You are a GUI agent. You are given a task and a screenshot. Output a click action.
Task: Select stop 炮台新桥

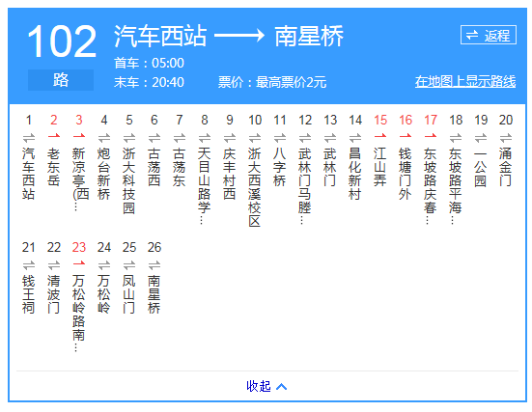click(104, 174)
